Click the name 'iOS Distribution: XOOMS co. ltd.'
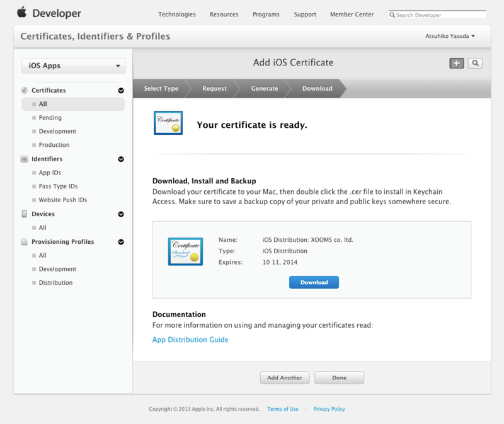Screen dimensions: 504x424 point(307,240)
